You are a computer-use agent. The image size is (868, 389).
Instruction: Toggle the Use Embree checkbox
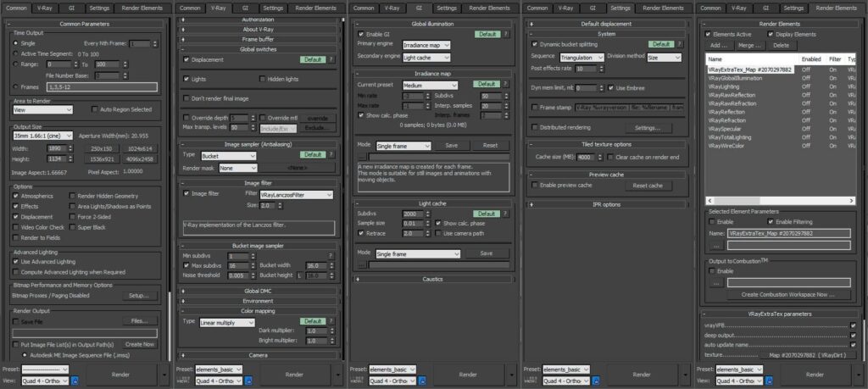611,88
